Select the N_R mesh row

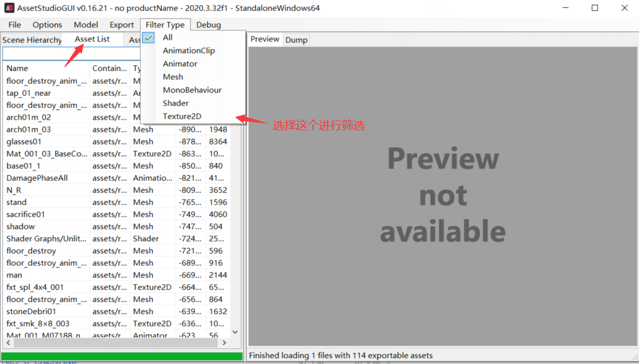[x=116, y=190]
